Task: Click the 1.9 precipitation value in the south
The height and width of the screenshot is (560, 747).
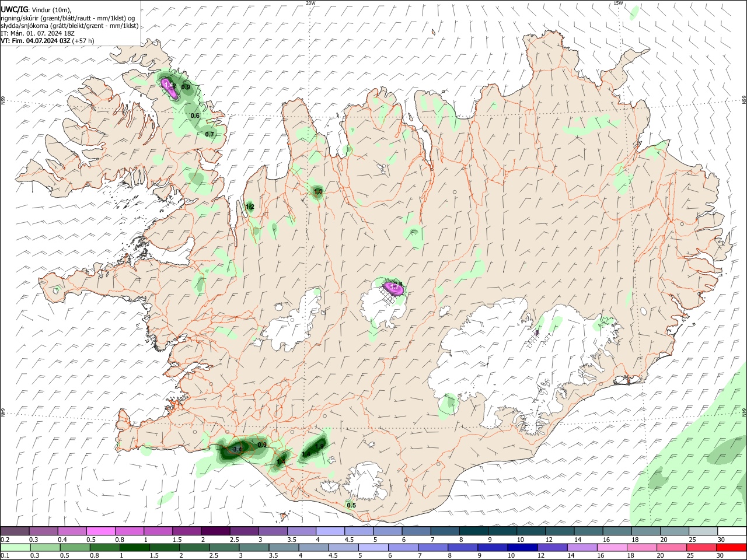Action: click(x=319, y=446)
